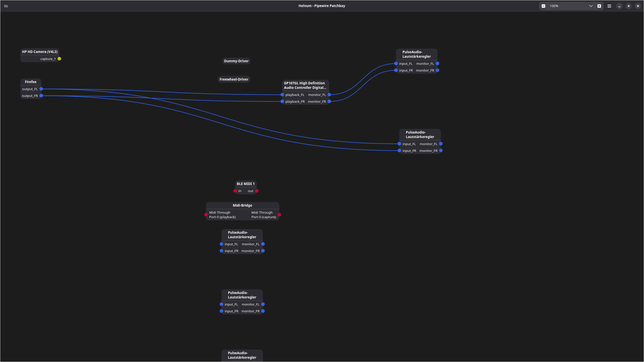Open the hamburger main menu
The image size is (644, 362).
click(x=609, y=6)
